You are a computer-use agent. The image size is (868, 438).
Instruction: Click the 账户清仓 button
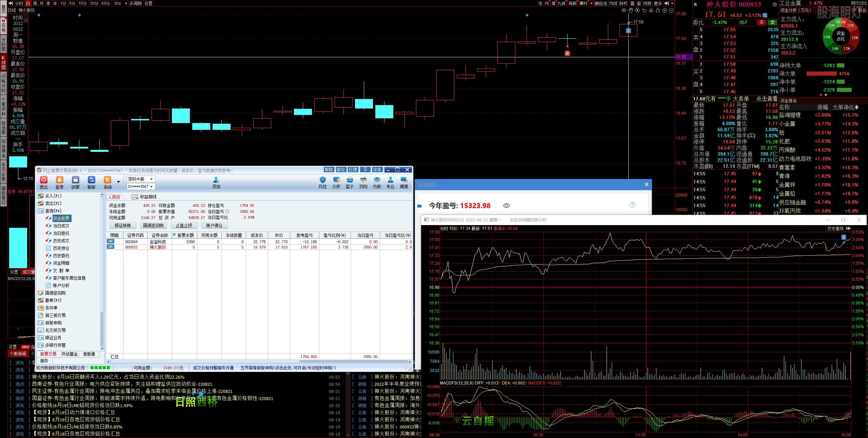point(214,225)
